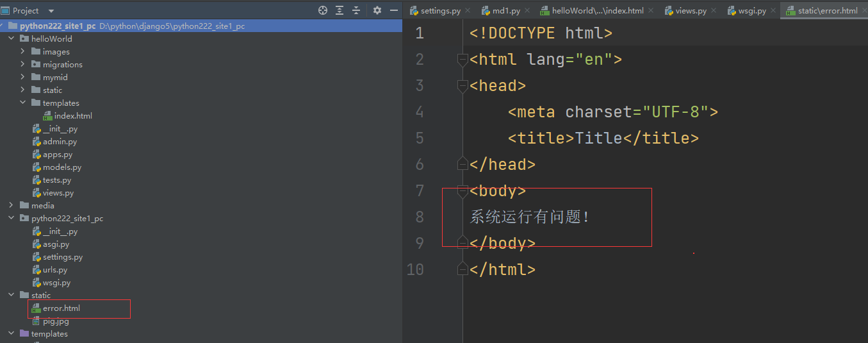
Task: Expand the media folder
Action: (x=12, y=205)
